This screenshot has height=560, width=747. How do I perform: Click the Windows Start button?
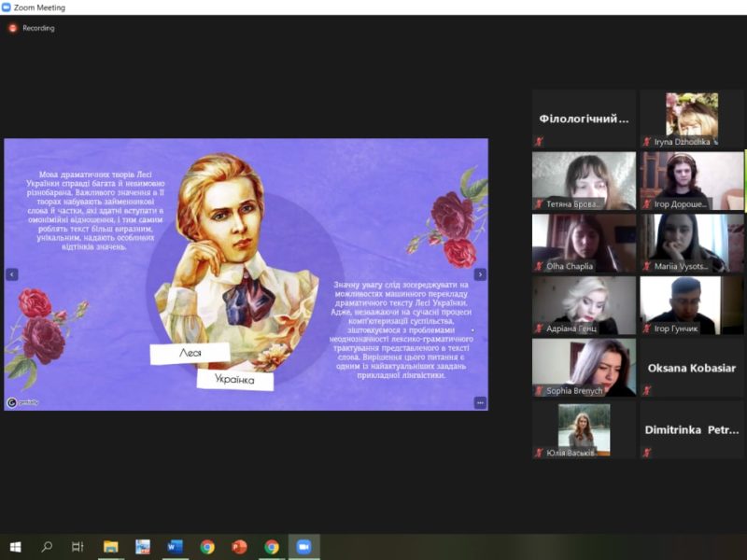(15, 547)
